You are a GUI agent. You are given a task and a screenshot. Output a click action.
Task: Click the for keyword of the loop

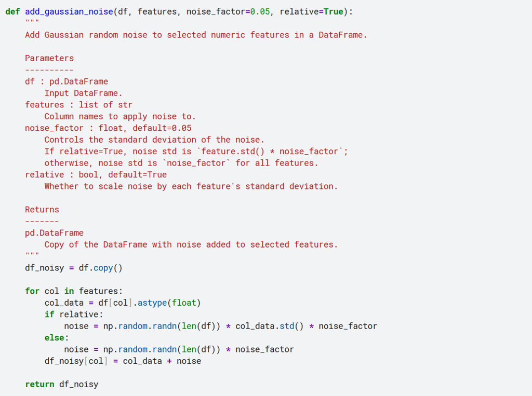click(32, 291)
